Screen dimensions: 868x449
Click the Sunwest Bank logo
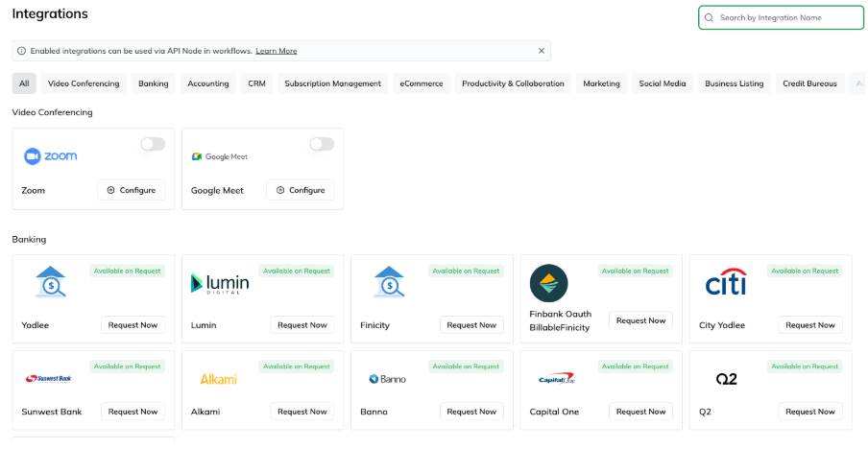49,379
